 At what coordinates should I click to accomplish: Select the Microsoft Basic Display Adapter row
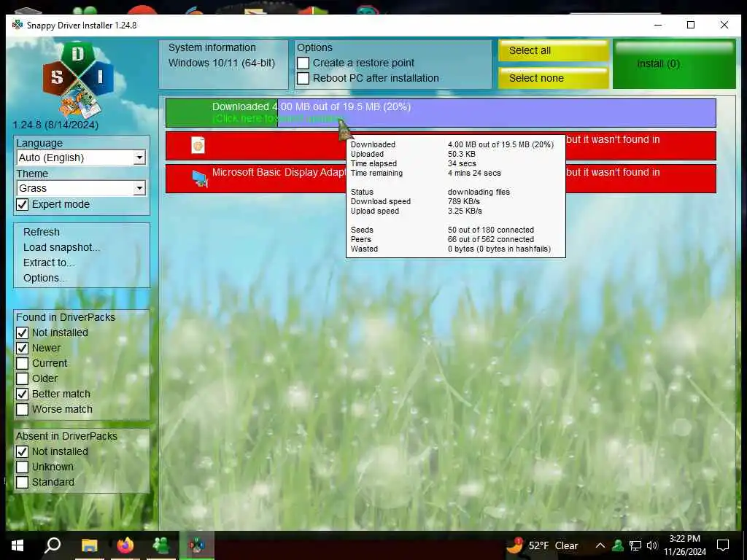point(441,179)
